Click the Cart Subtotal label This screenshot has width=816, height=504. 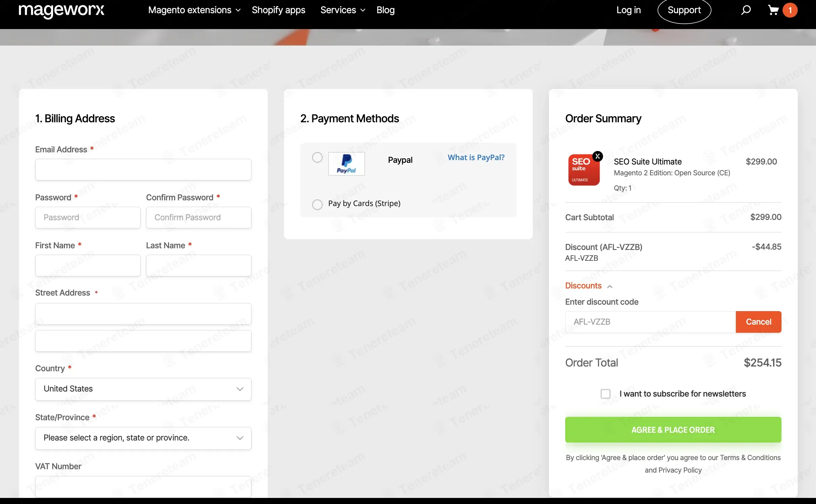point(590,218)
